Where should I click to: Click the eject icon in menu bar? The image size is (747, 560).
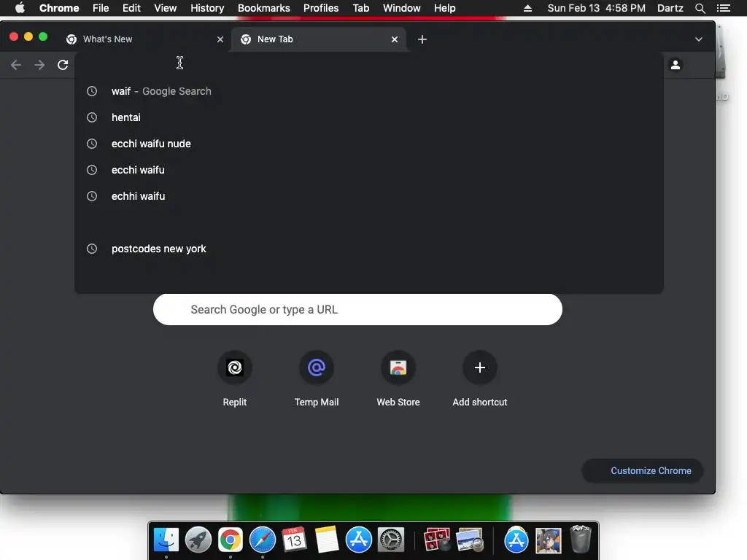527,8
